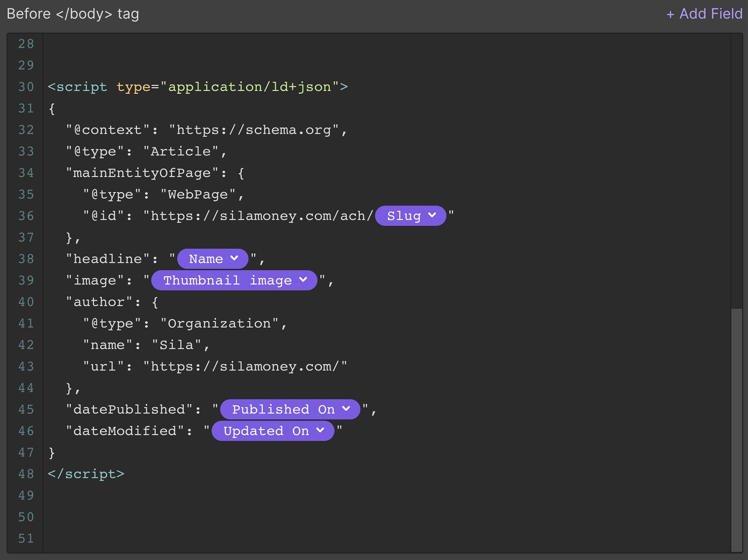Click the chevron on Name pill
The height and width of the screenshot is (560, 748).
coord(234,258)
